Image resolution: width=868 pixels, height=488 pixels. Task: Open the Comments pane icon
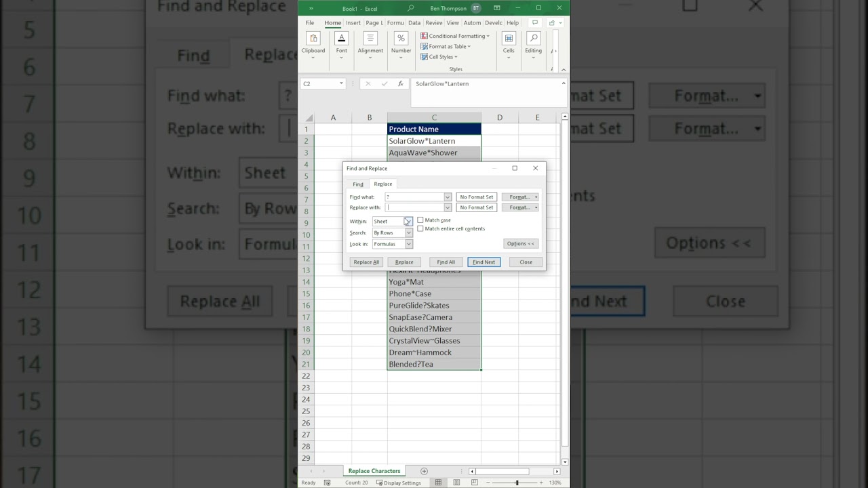(x=535, y=22)
